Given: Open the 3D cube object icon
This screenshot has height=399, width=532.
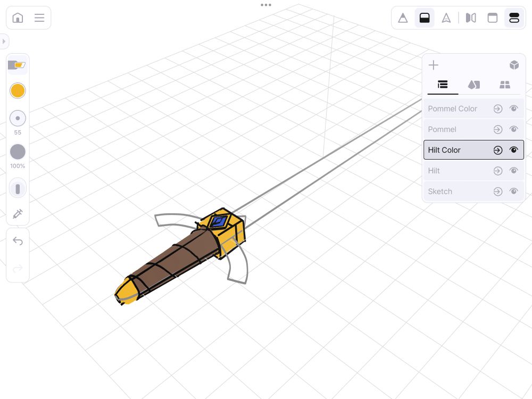Looking at the screenshot, I should (514, 65).
